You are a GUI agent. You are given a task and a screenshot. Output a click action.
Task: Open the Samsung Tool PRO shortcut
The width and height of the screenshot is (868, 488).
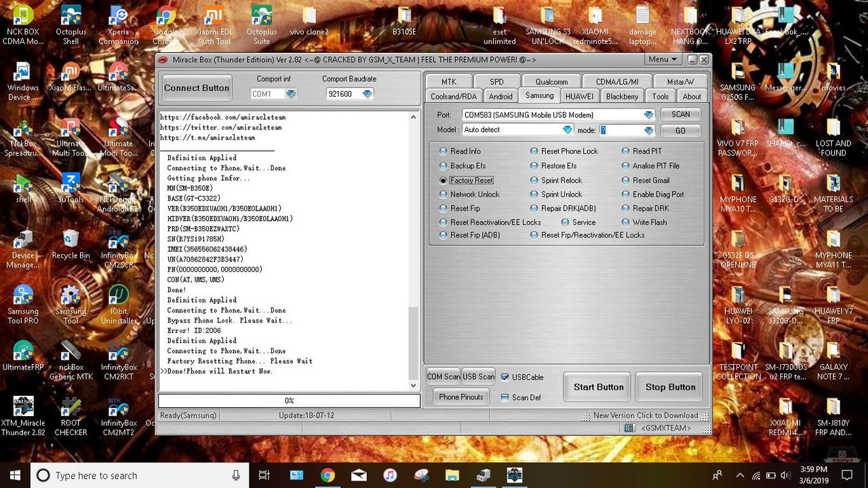(23, 305)
